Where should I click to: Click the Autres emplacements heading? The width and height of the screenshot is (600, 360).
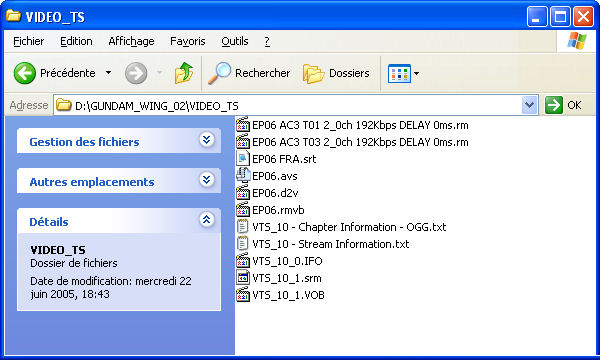pyautogui.click(x=92, y=182)
